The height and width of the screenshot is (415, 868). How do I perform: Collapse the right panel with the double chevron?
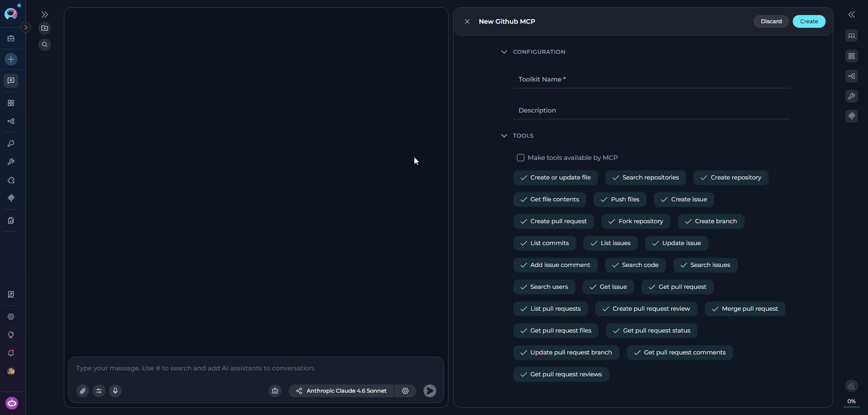pyautogui.click(x=852, y=15)
